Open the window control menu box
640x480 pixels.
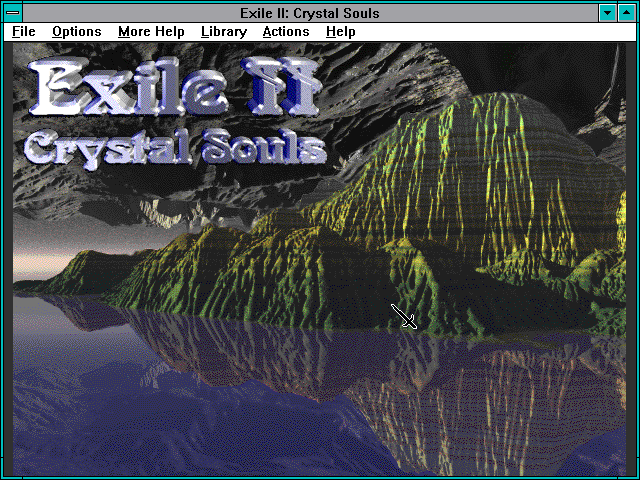click(14, 13)
